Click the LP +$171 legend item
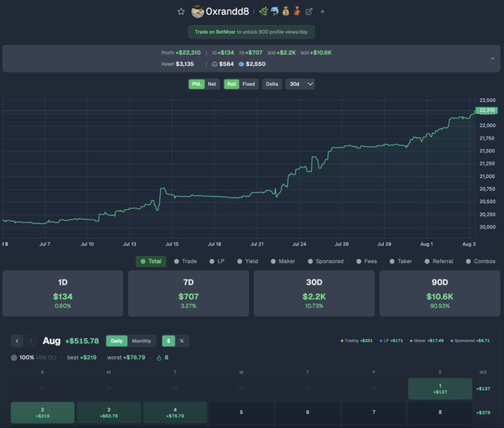This screenshot has width=504, height=428. 391,340
